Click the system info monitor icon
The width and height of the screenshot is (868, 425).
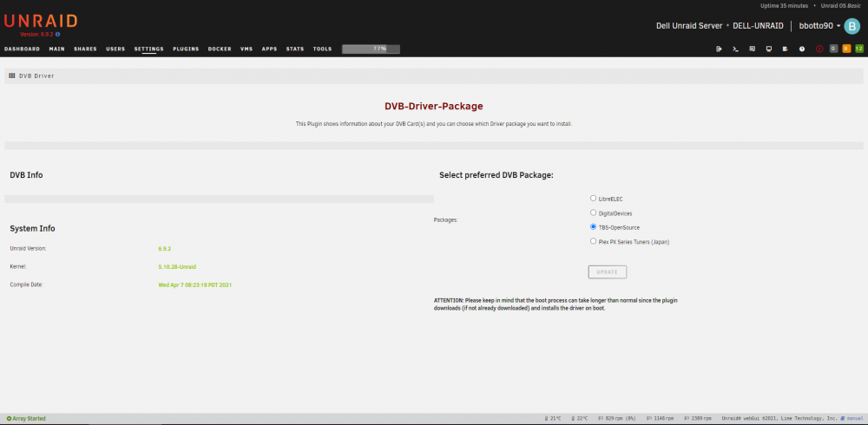pyautogui.click(x=768, y=49)
